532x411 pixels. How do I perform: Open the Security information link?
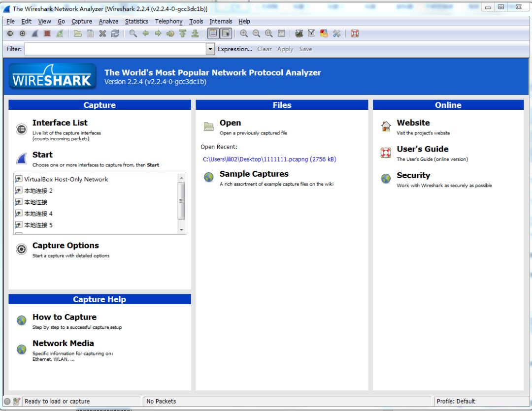pos(413,175)
